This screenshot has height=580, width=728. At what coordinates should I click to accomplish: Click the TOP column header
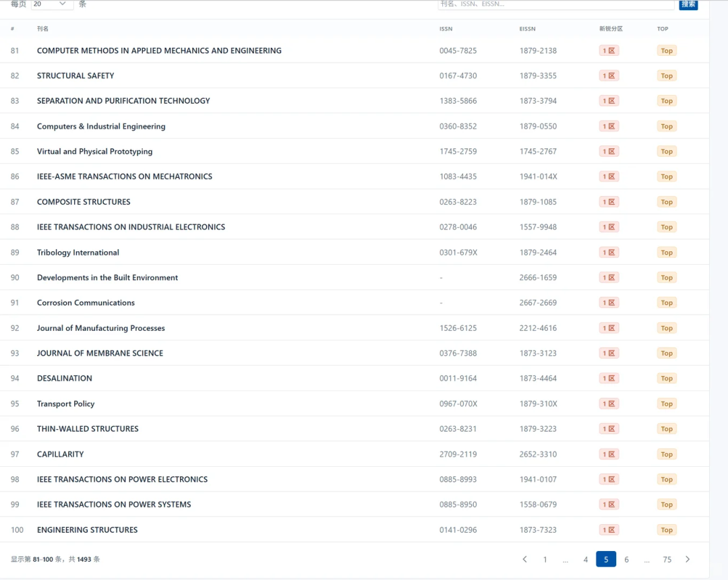(x=663, y=29)
